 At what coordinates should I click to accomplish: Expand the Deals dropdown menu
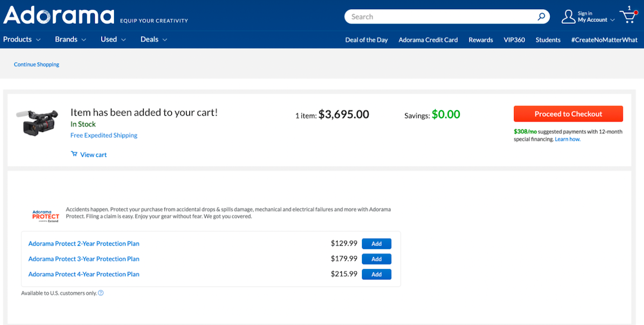[154, 39]
